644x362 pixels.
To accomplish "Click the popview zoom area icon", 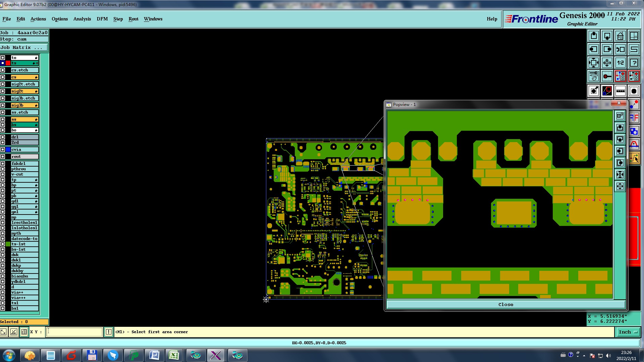I will [607, 91].
